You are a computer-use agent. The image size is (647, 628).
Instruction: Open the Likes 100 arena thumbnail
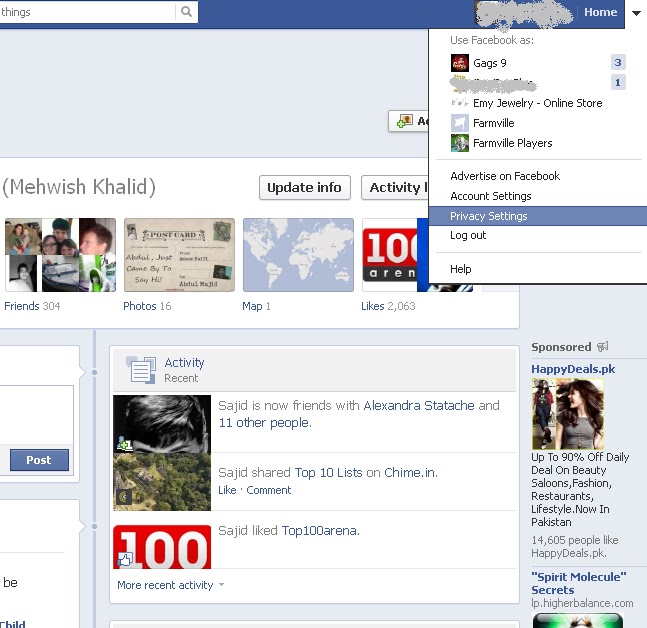[395, 255]
